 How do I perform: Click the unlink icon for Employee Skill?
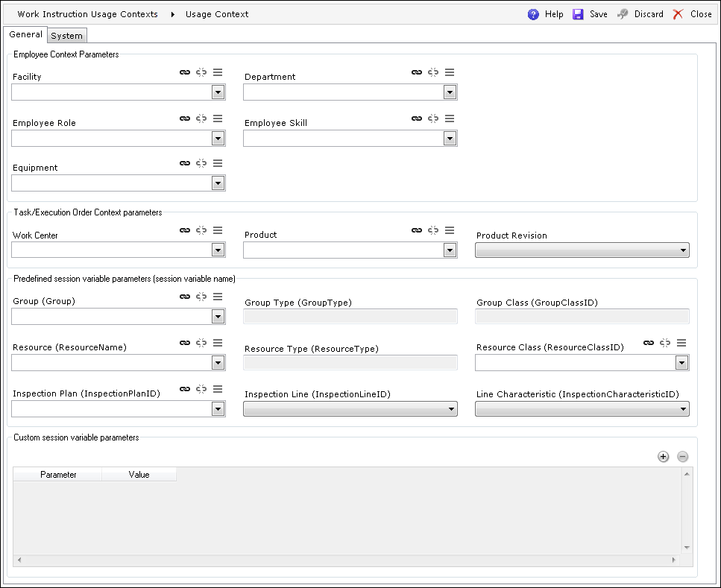[x=433, y=118]
